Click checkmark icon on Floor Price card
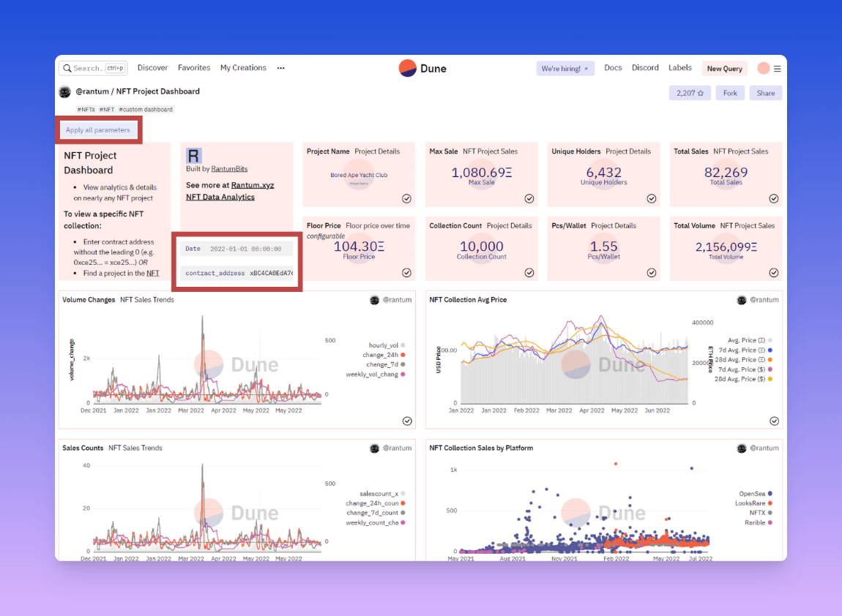This screenshot has height=616, width=842. [x=406, y=273]
